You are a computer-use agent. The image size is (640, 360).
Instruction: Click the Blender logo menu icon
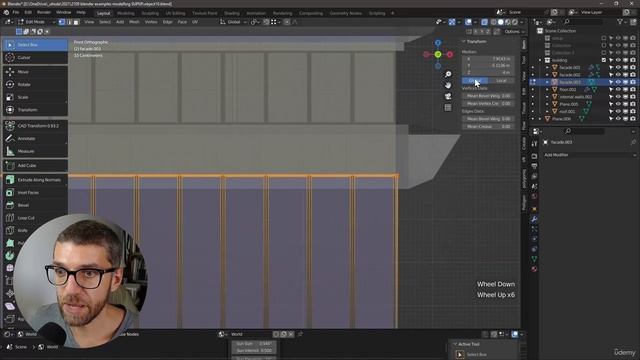click(6, 13)
